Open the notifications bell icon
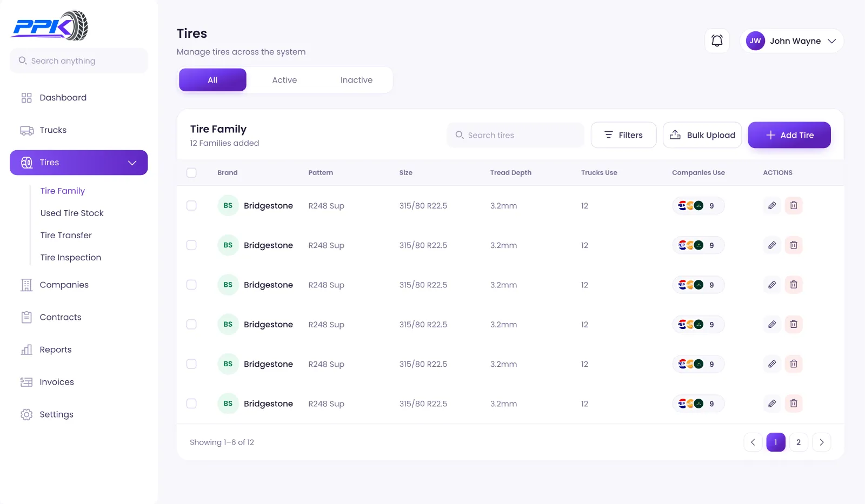Image resolution: width=865 pixels, height=504 pixels. click(x=717, y=41)
